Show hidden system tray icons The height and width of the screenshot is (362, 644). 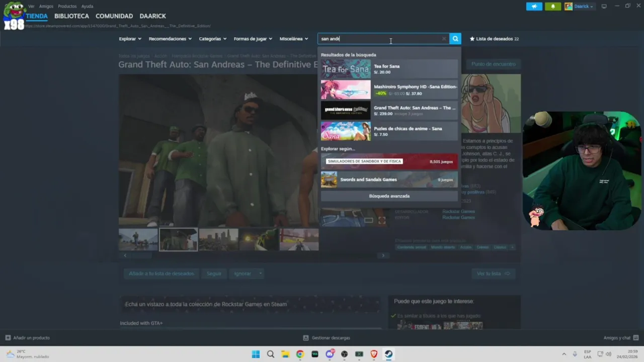point(564,354)
